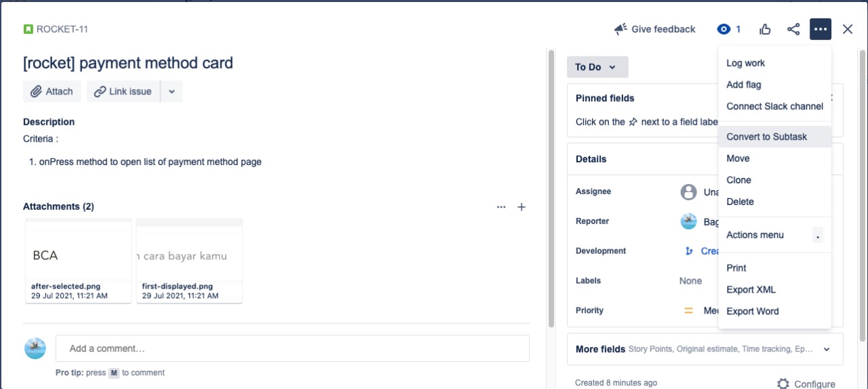
Task: Click the watcher count 1
Action: (738, 29)
